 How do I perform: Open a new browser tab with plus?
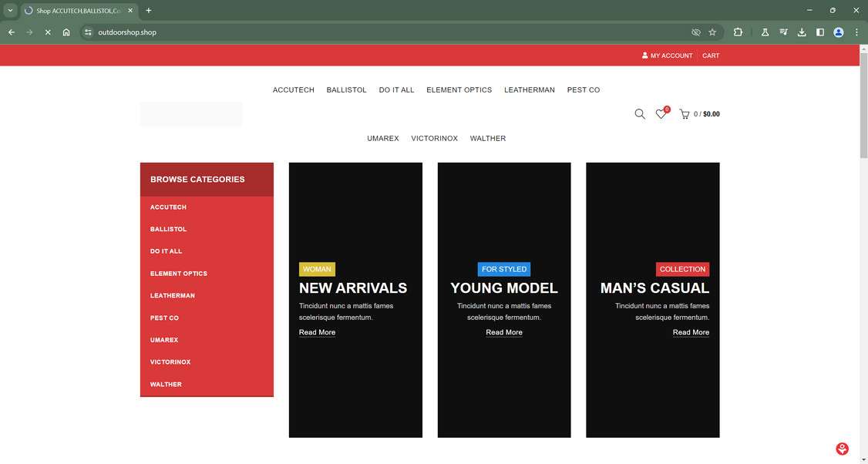coord(148,11)
